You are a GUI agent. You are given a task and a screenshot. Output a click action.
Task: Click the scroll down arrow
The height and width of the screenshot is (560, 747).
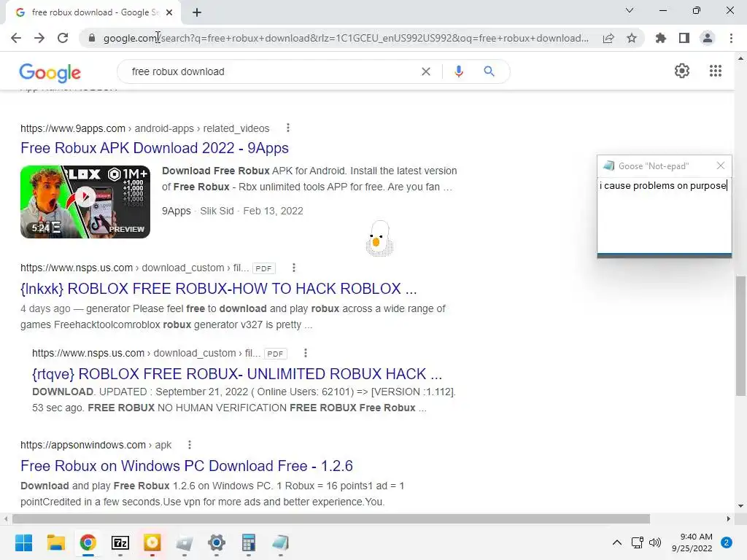740,506
